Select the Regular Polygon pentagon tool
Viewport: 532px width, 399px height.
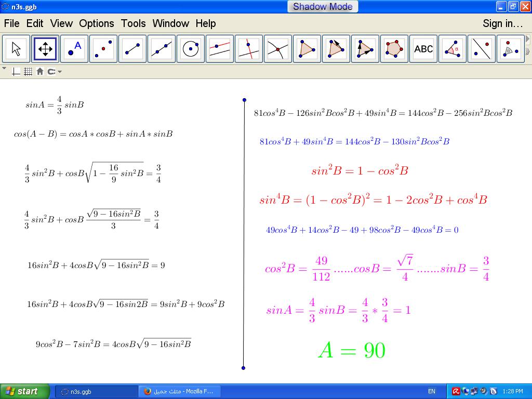394,49
